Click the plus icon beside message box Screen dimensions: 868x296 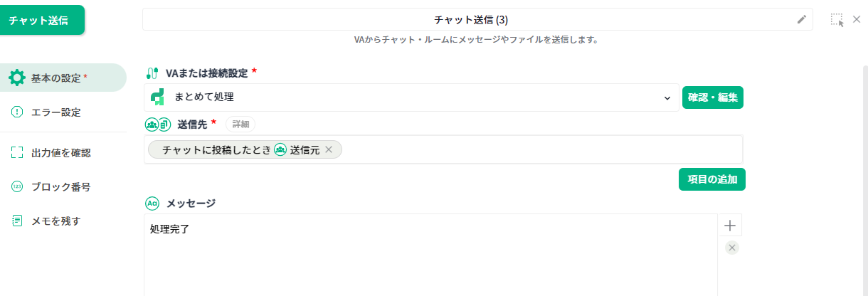point(730,226)
